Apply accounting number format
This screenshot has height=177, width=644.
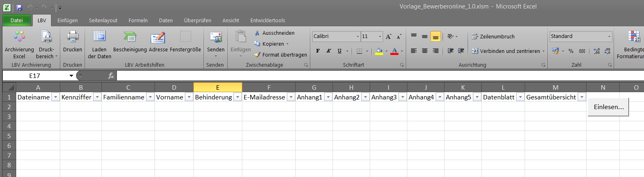click(555, 51)
